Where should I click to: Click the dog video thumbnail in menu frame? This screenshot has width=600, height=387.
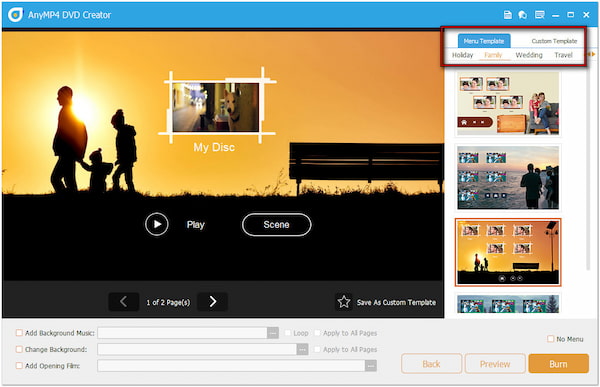215,107
